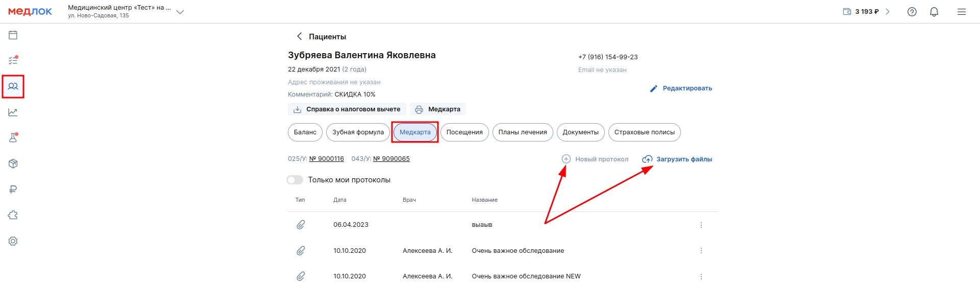Expand the balance 3 193 ₽ chevron

[x=888, y=12]
